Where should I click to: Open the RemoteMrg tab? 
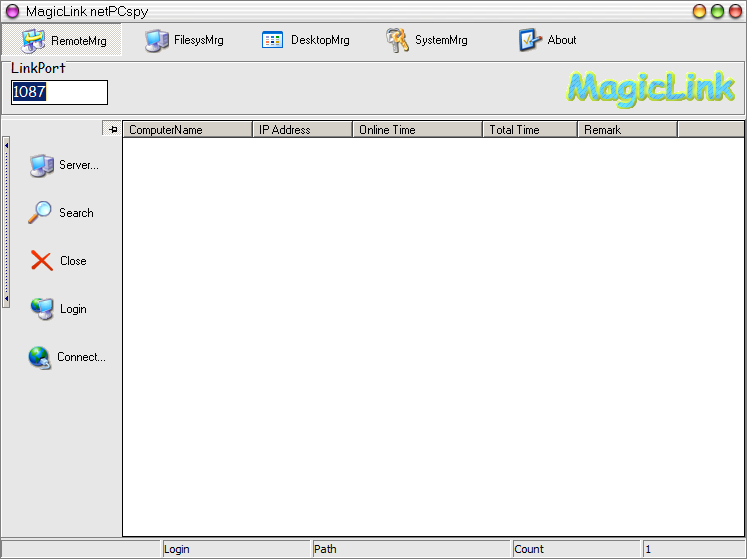click(62, 41)
